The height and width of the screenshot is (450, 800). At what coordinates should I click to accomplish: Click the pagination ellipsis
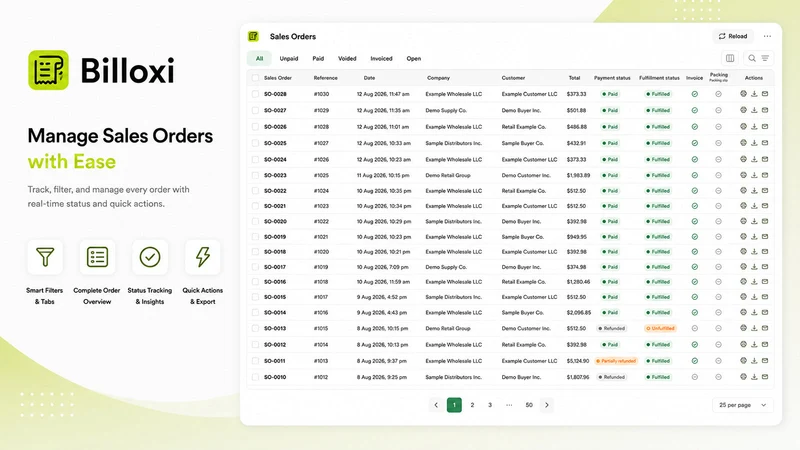pyautogui.click(x=509, y=405)
